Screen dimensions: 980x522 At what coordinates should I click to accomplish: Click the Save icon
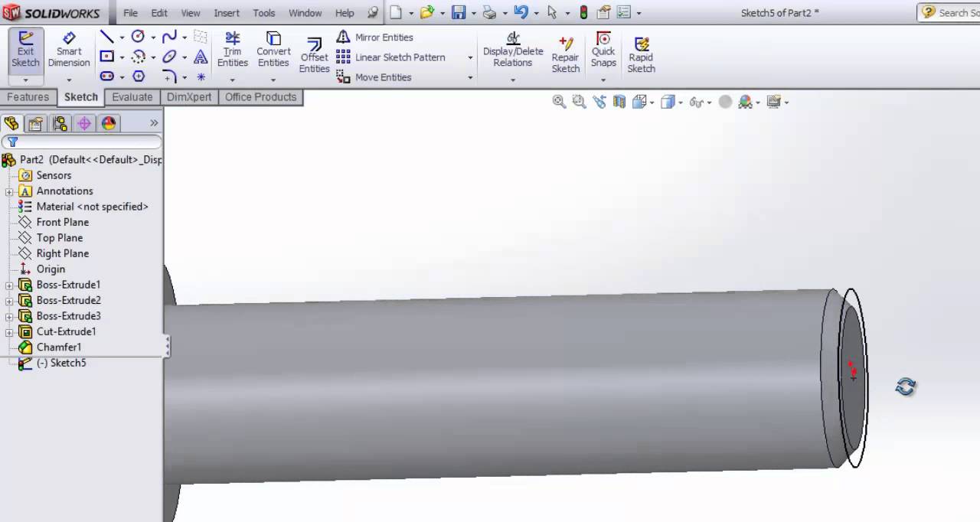coord(459,12)
